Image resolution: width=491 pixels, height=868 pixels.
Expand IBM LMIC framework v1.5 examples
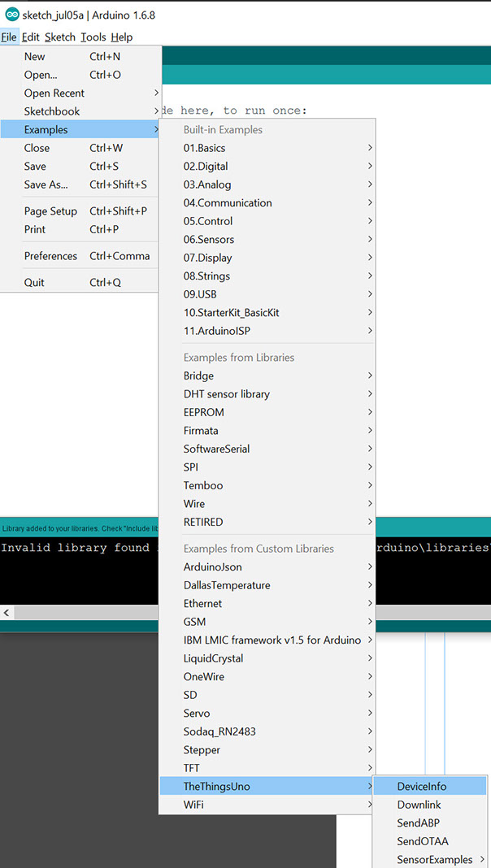(x=267, y=640)
